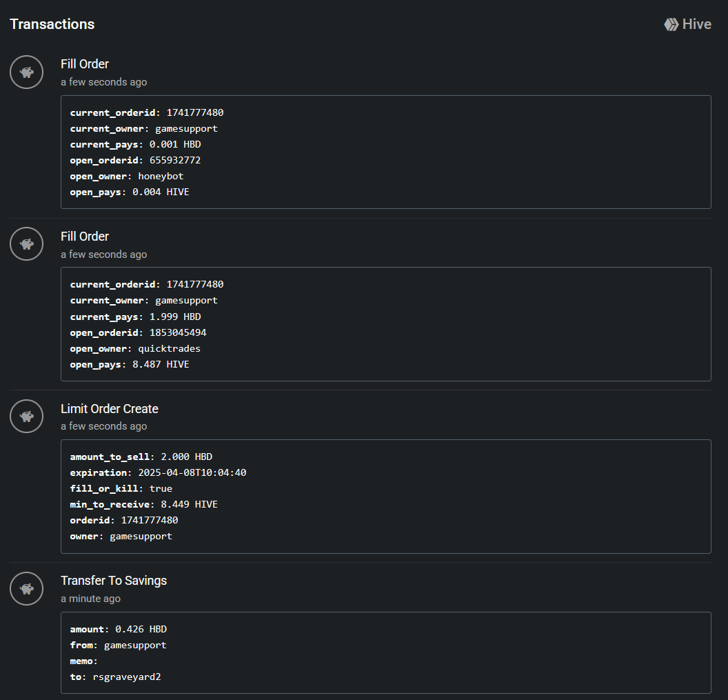
Task: Select open_orderid value 655932772
Action: click(175, 160)
